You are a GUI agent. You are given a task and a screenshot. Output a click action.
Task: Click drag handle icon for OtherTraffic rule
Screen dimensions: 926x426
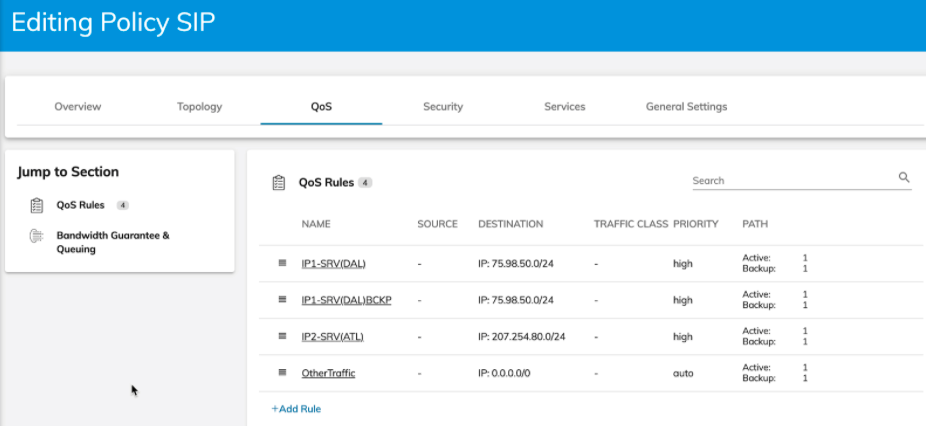pos(282,372)
